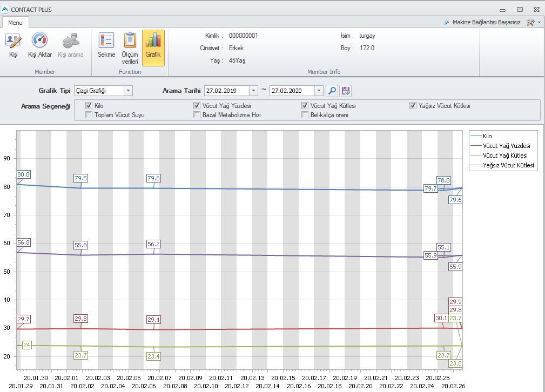
Task: Click the age value 45Yaş
Action: 237,60
